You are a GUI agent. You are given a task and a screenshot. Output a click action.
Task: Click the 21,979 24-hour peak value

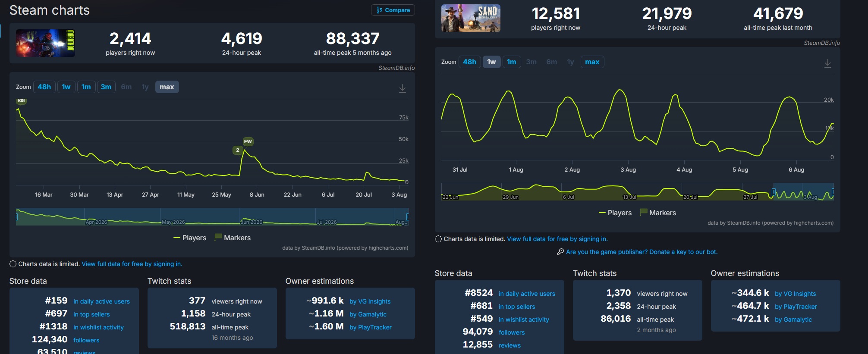667,14
